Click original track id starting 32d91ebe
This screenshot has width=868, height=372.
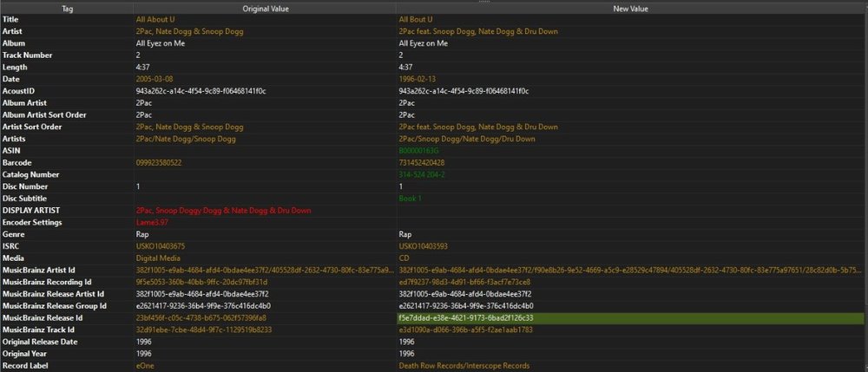point(204,330)
